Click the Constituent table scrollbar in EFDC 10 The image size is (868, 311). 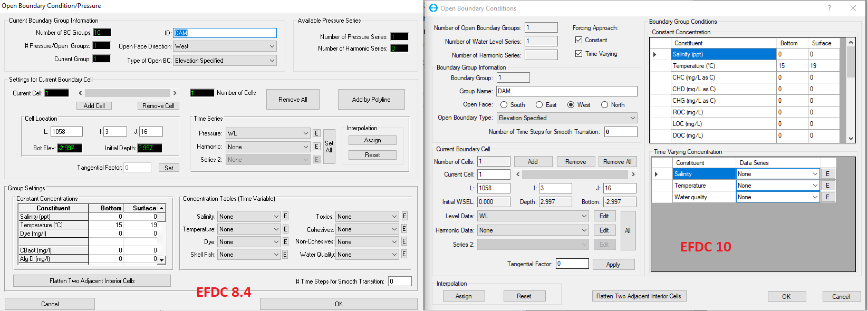coord(851,90)
